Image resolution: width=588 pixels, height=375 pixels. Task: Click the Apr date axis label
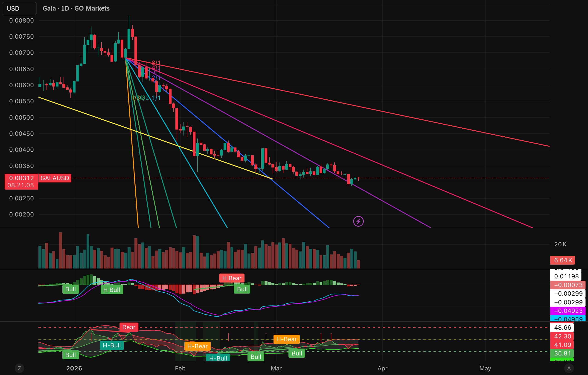382,368
